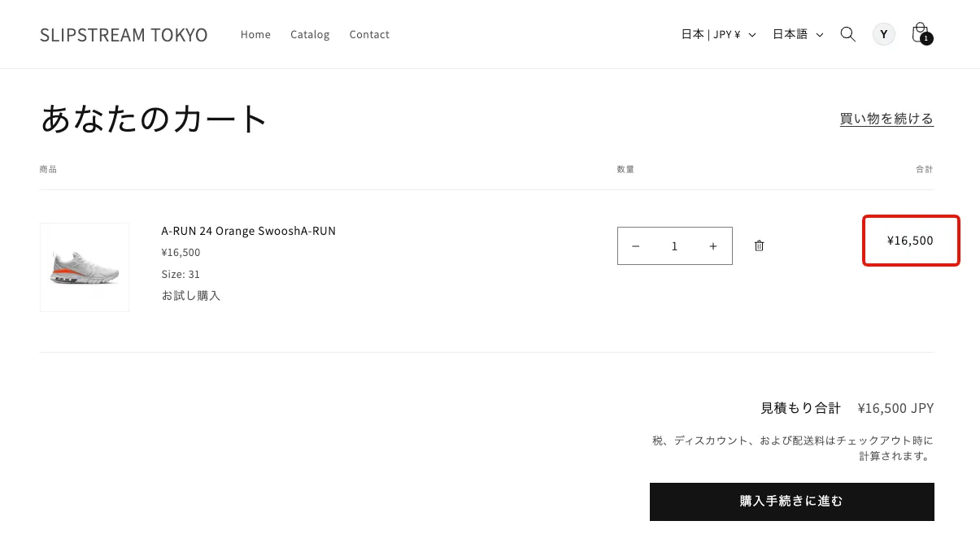Viewport: 980px width, 534px height.
Task: Click the お試し購入 text
Action: click(x=191, y=295)
